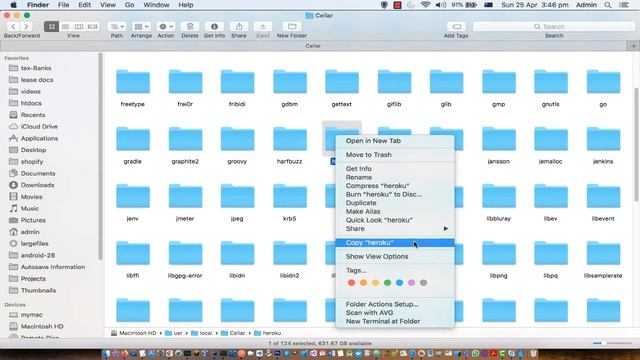Click the Wi-Fi status icon
Image resolution: width=640 pixels, height=360 pixels.
click(x=425, y=5)
